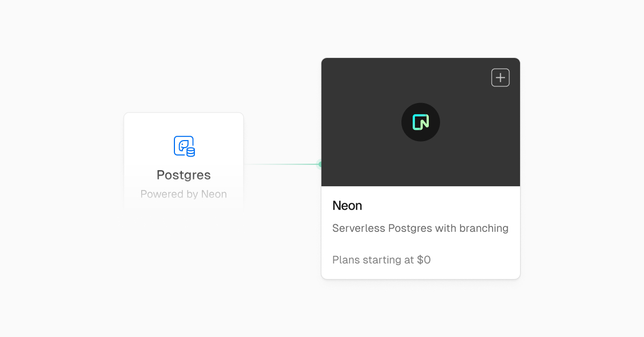Select the Neon card title

[347, 206]
